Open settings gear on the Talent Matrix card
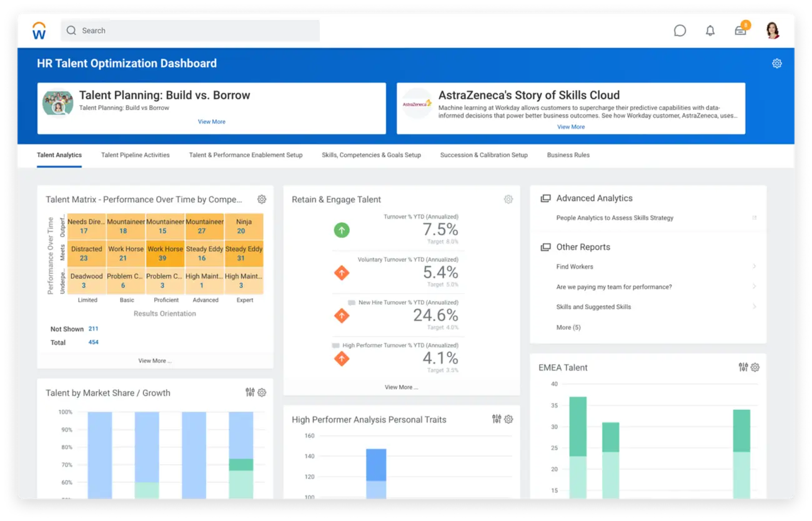The width and height of the screenshot is (812, 521). 262,199
